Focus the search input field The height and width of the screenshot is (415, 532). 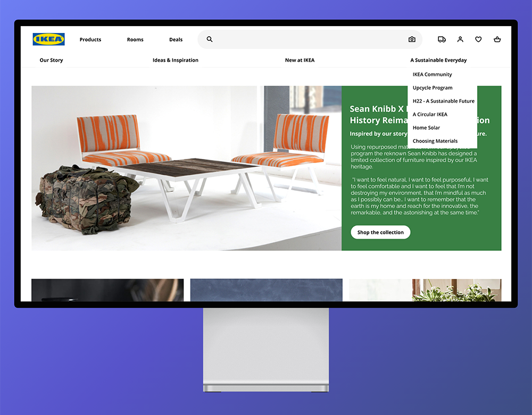pos(310,39)
